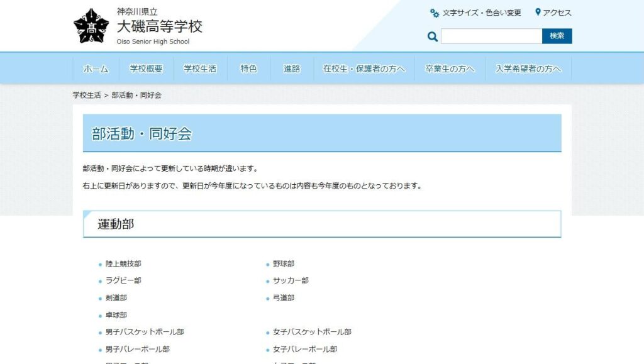Open the 文字サイズ・色合い変更 settings link
Screen dimensions: 644x364
(481, 13)
